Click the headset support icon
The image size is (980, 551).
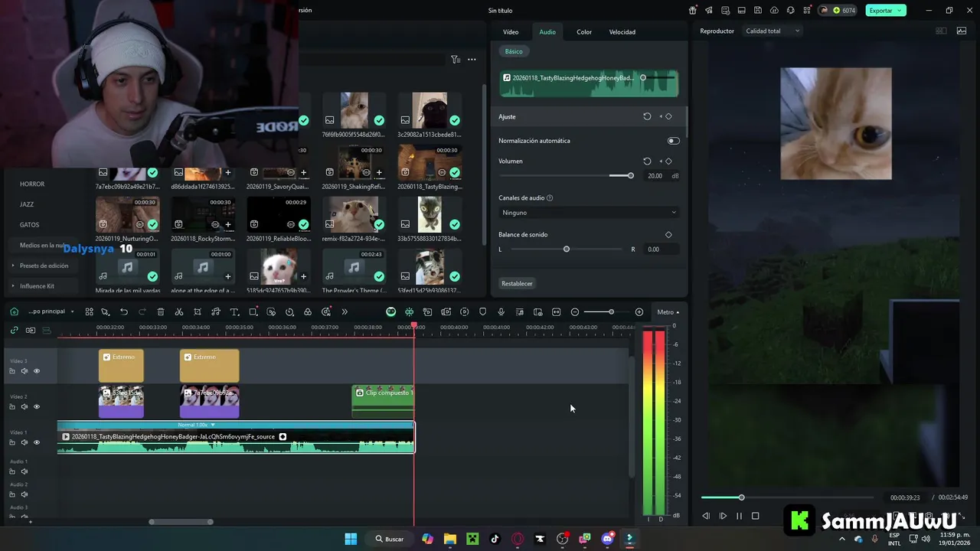791,10
